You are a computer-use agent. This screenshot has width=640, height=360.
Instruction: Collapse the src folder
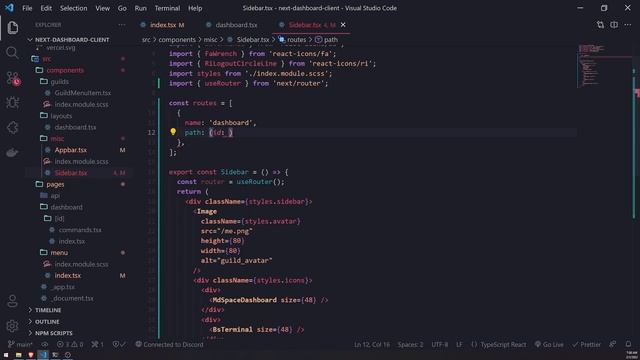(x=47, y=59)
